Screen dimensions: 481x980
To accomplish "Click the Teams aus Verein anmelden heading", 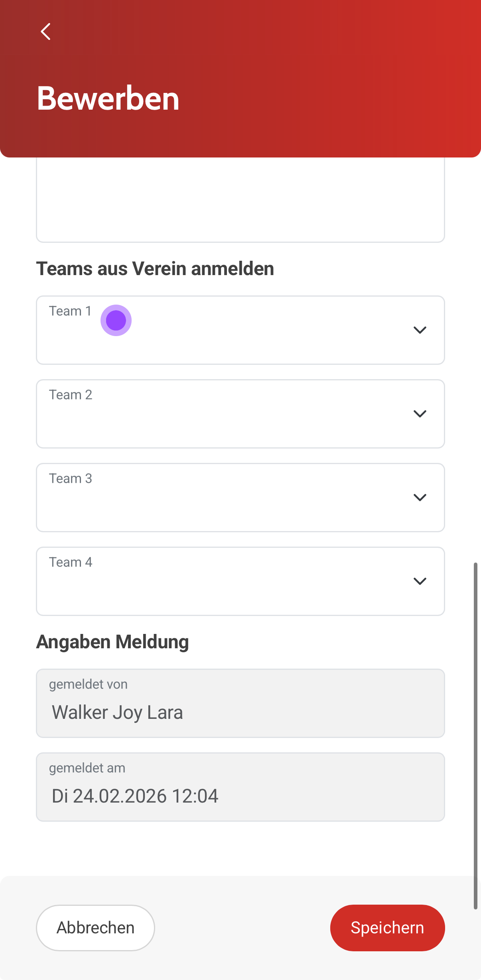I will [155, 269].
